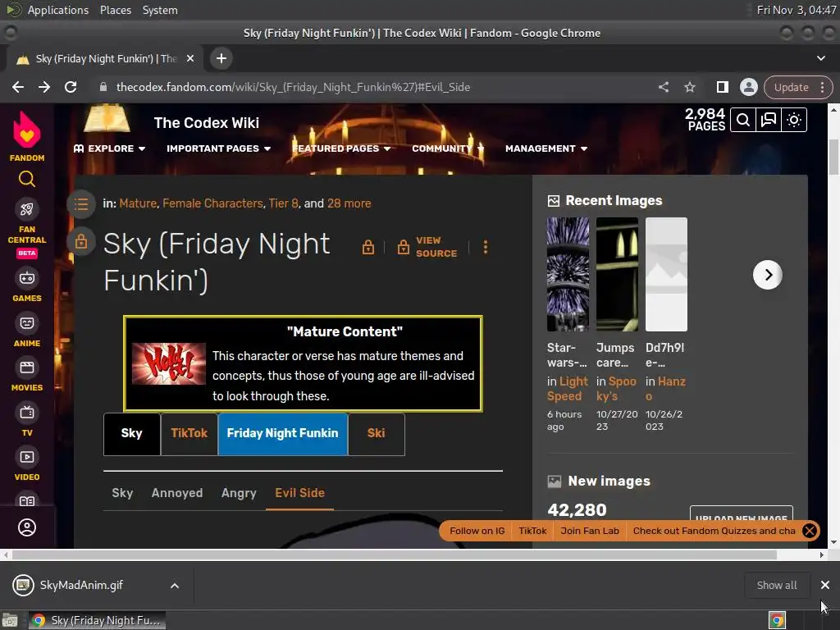Switch to Annoyed image tab
Screen dimensions: 840x630
[x=177, y=493]
